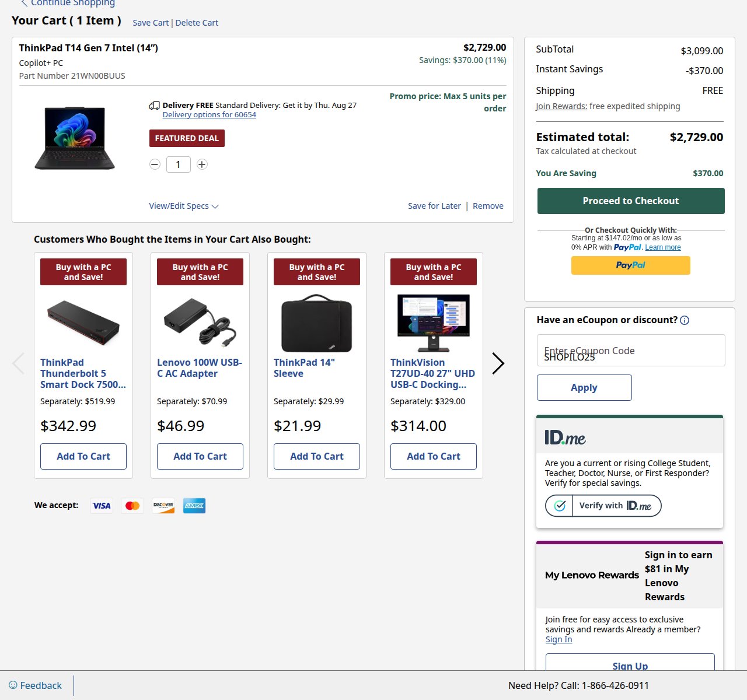The height and width of the screenshot is (700, 747).
Task: Add Lenovo 100W USB-C Adapter to cart
Action: [x=200, y=456]
